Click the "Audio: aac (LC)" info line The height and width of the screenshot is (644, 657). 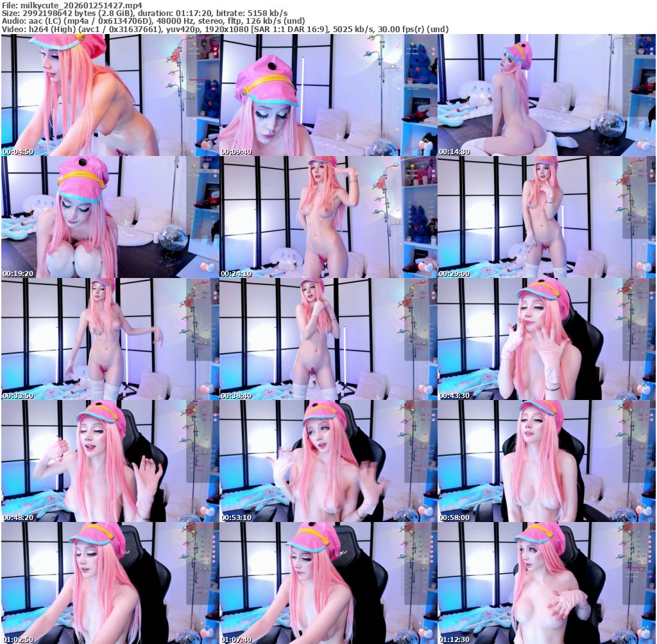tap(153, 21)
